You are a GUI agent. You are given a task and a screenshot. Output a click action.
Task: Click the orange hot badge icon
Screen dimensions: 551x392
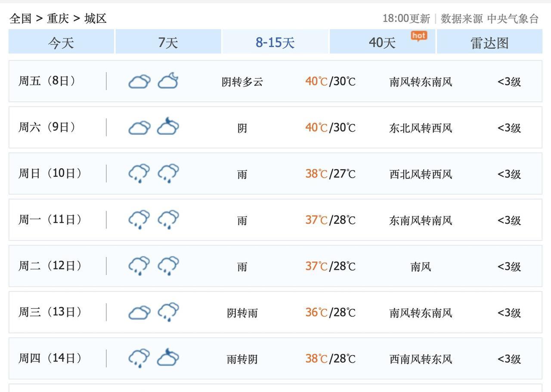(419, 36)
